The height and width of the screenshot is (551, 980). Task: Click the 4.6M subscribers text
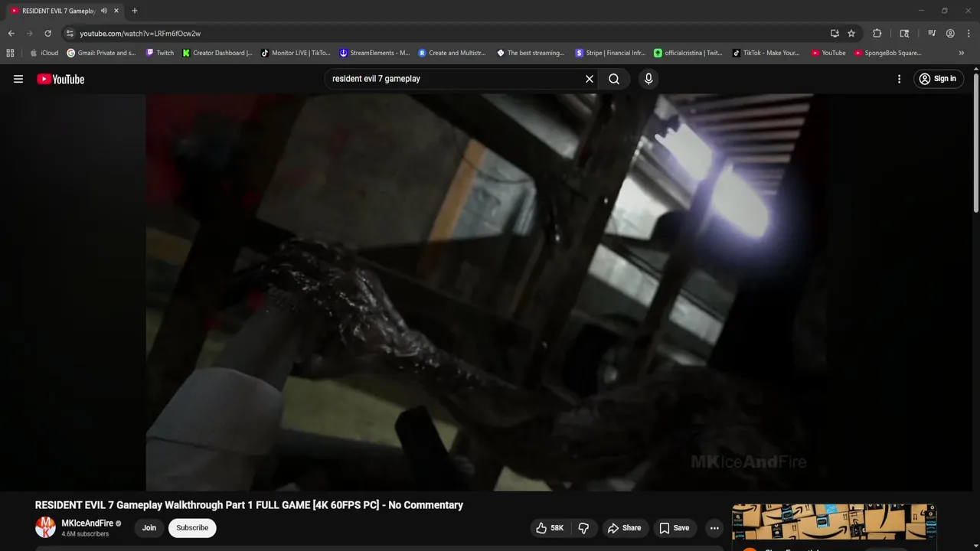(x=85, y=534)
